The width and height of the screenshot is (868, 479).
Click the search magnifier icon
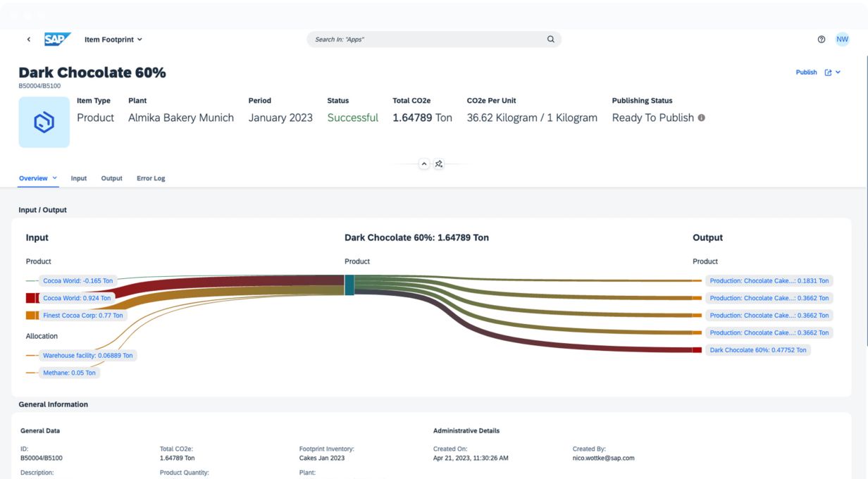point(551,39)
